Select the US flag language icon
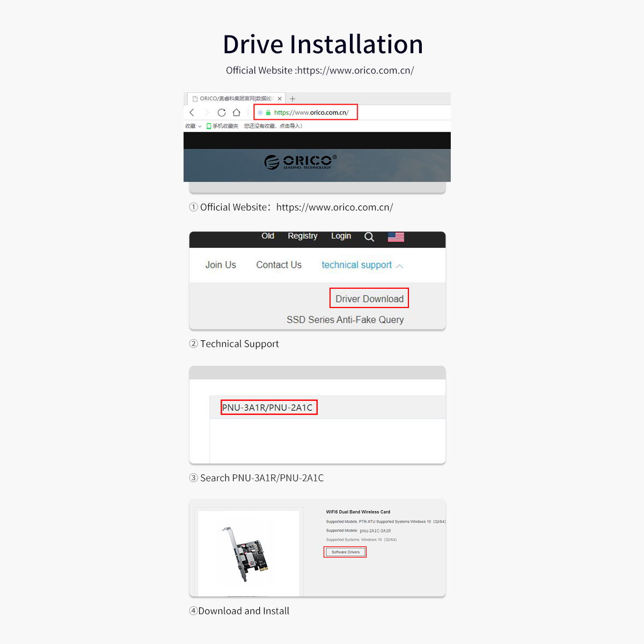This screenshot has height=644, width=644. pos(396,237)
